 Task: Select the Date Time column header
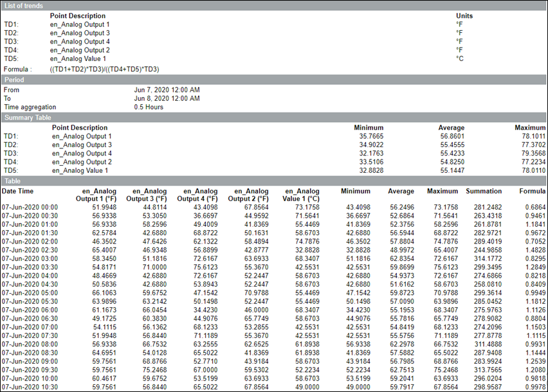(x=18, y=192)
